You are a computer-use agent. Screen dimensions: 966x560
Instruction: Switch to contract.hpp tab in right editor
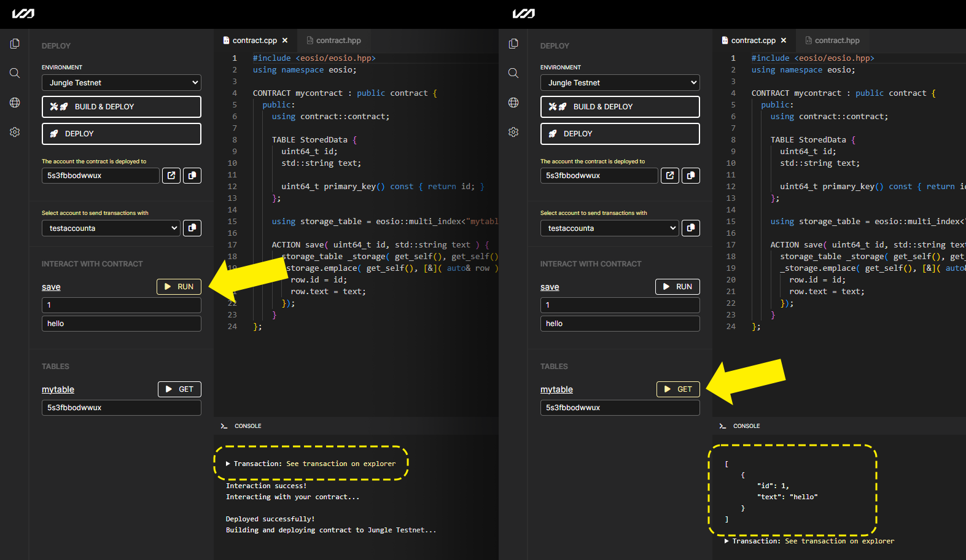[832, 41]
